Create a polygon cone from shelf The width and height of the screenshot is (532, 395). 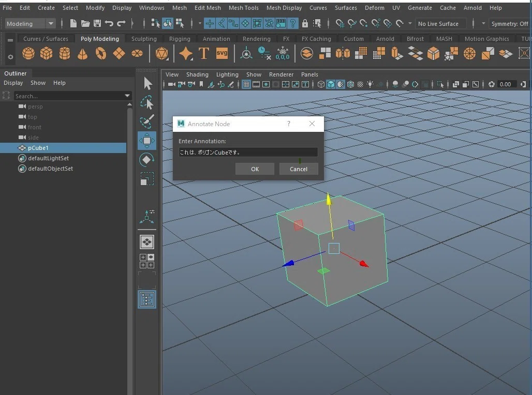[82, 53]
